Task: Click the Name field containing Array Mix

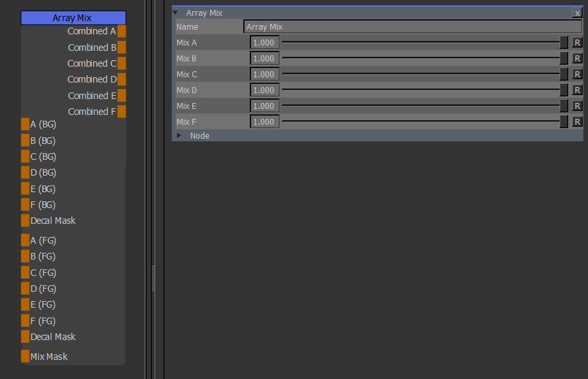Action: coord(412,27)
